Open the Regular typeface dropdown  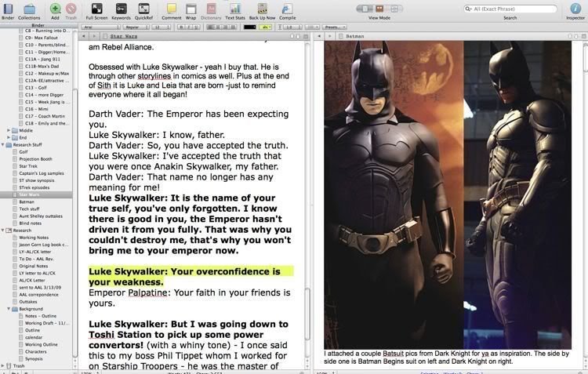pyautogui.click(x=136, y=27)
